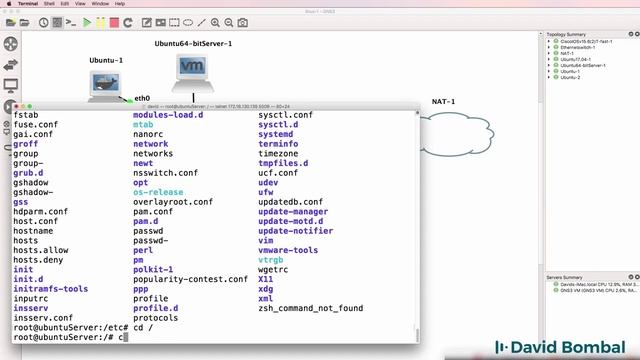Browse routers in device sidebar
This screenshot has width=640, height=360.
[x=11, y=44]
